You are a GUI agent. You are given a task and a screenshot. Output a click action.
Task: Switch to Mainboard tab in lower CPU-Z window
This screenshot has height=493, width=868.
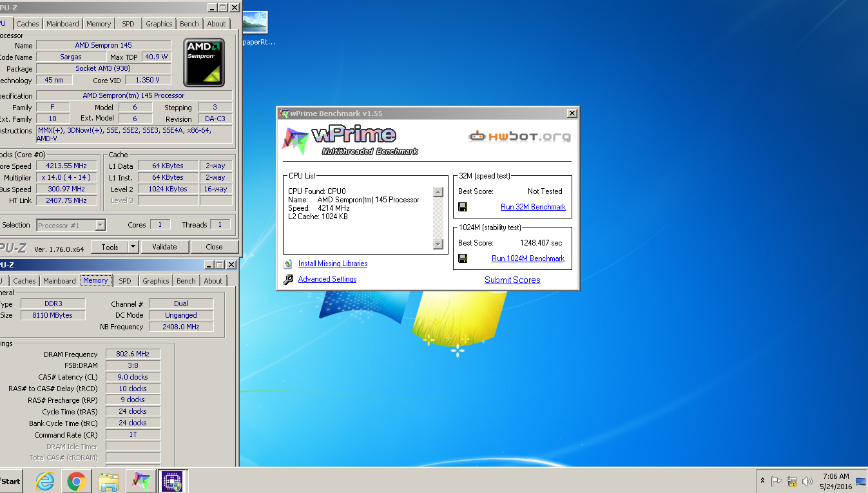(x=60, y=281)
